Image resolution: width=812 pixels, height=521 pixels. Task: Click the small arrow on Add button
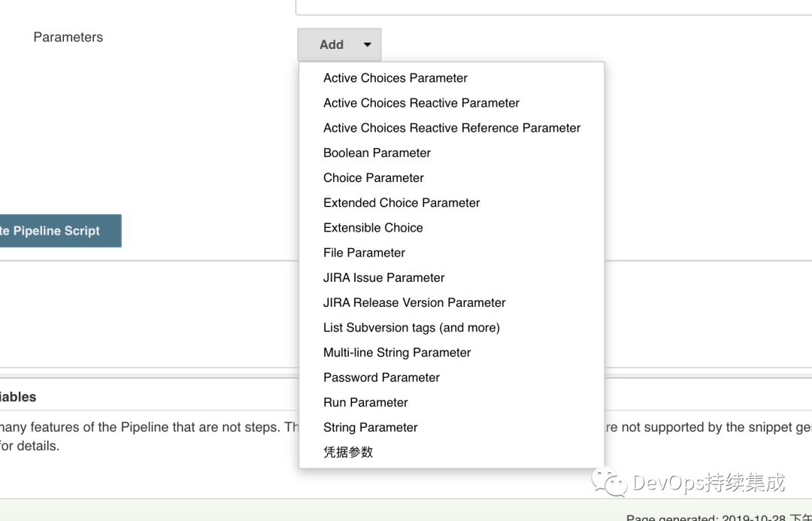367,45
